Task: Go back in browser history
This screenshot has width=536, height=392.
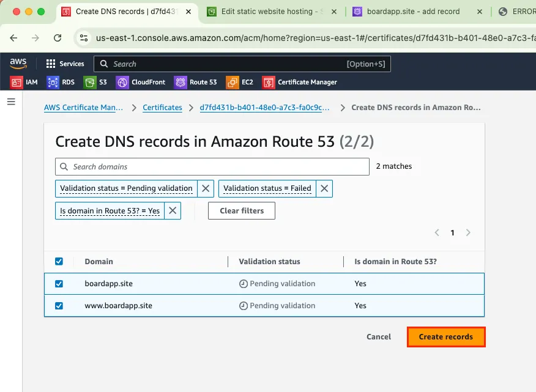Action: (13, 38)
